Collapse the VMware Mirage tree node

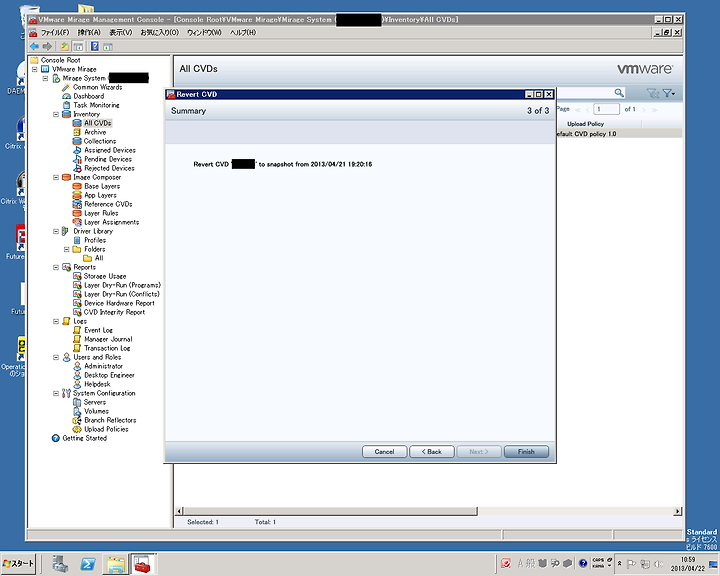click(x=34, y=69)
